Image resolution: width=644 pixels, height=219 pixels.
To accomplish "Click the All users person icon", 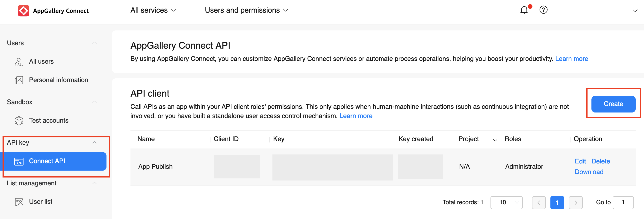I will [19, 62].
